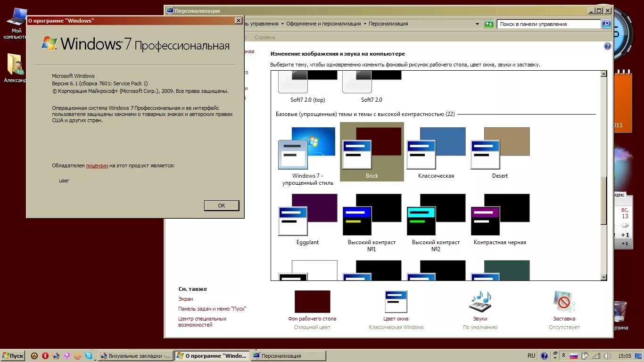Viewport: 644px width, 362px height.
Task: Open the Пуск start menu
Action: (x=13, y=356)
